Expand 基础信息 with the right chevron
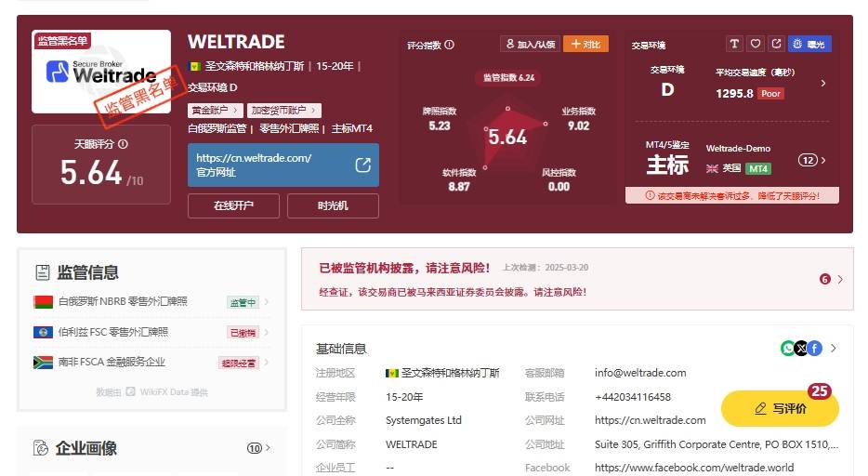The image size is (868, 476). 834,348
